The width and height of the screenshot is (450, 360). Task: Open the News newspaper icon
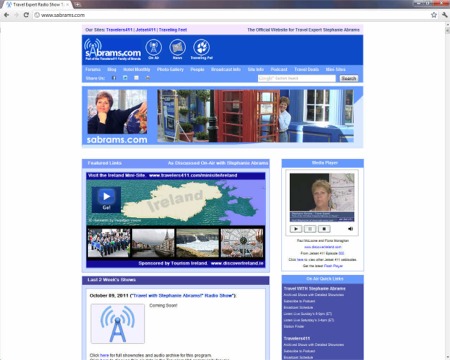pos(177,49)
